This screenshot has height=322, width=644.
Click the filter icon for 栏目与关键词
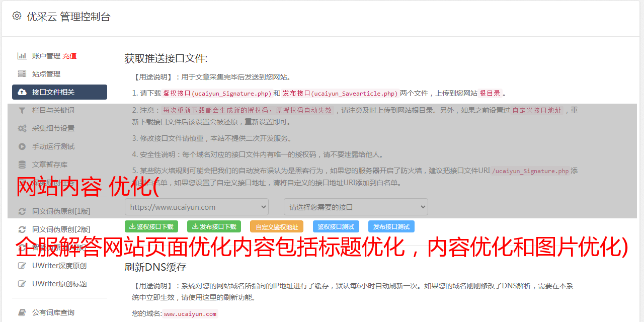pyautogui.click(x=22, y=110)
